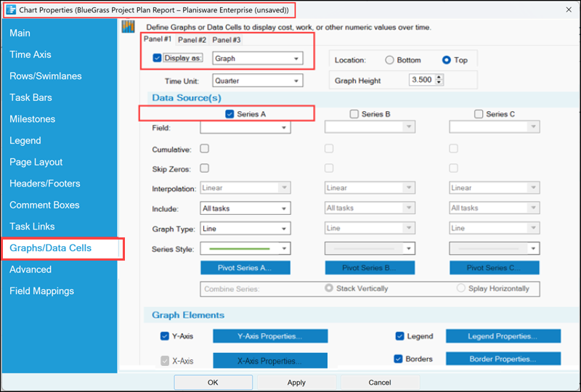
Task: Click the Pivot Series B button
Action: [x=370, y=268]
